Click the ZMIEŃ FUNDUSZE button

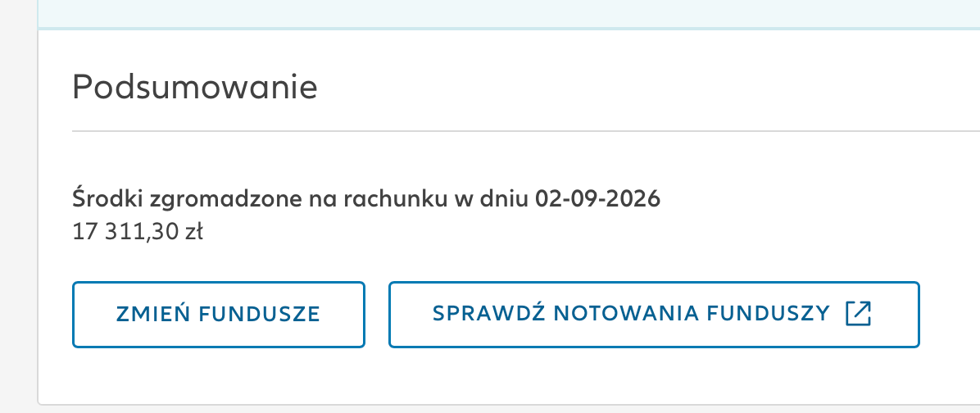[218, 315]
